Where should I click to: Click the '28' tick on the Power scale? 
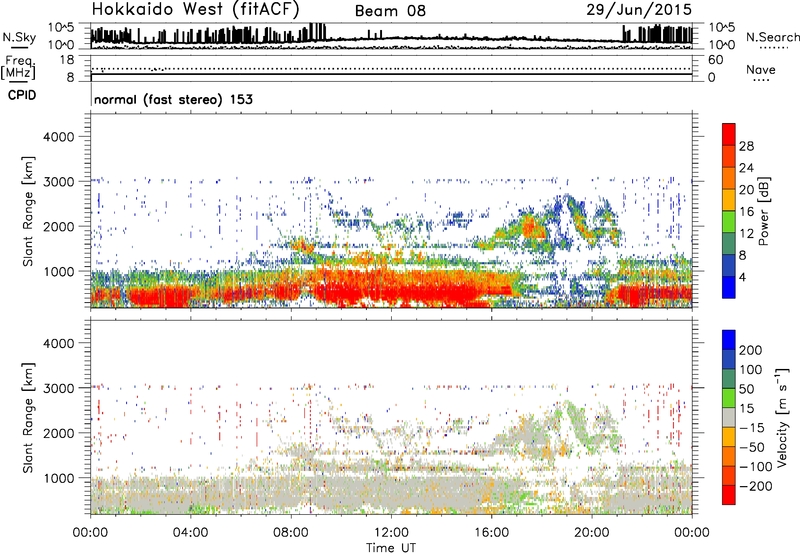pos(746,146)
